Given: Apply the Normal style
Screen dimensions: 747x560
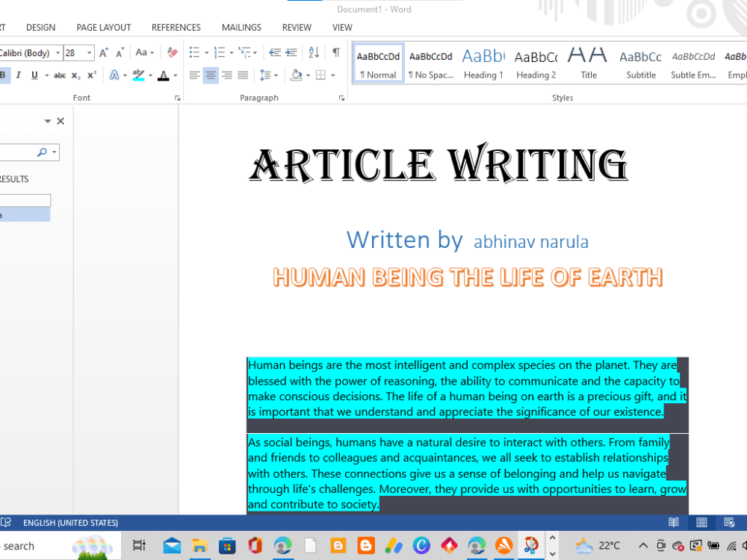Looking at the screenshot, I should (378, 63).
